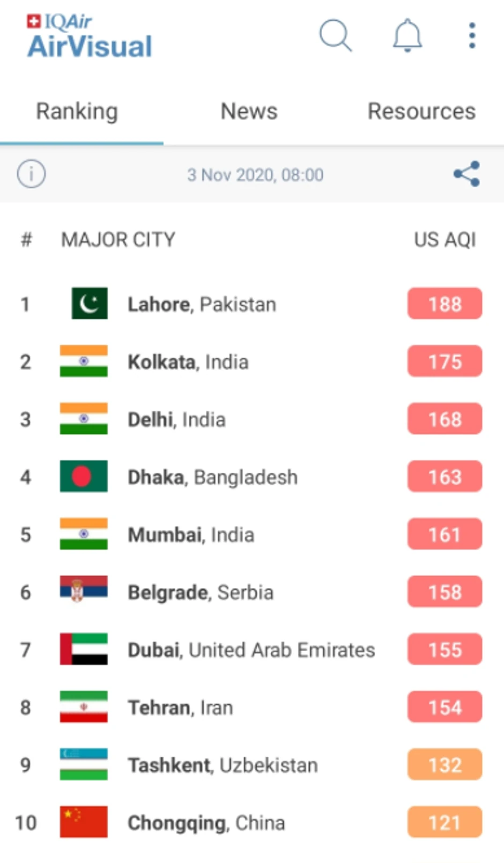Open the News tab
The image size is (504, 863).
pos(249,112)
